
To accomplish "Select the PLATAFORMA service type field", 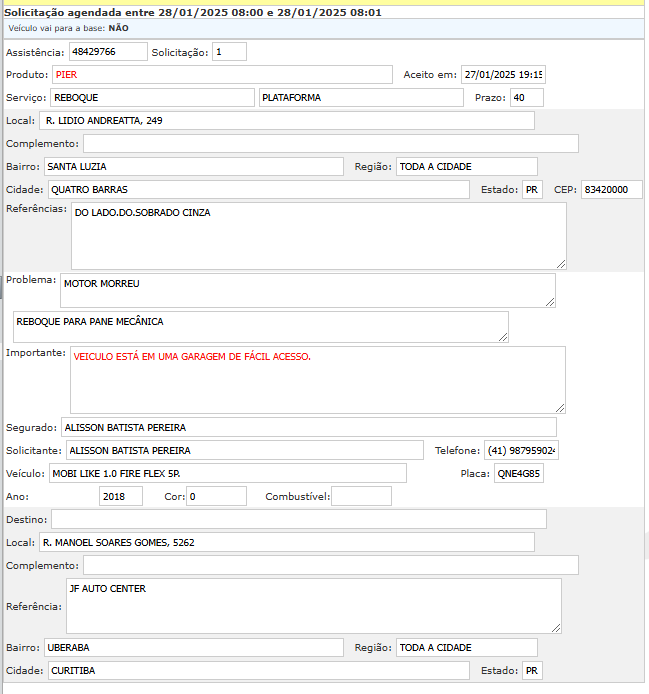I will click(361, 98).
